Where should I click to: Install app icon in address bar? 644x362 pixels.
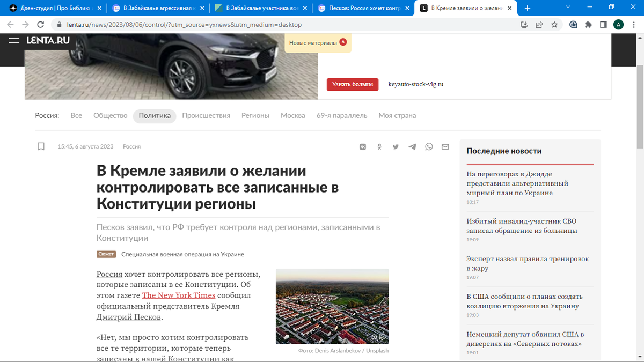click(524, 25)
